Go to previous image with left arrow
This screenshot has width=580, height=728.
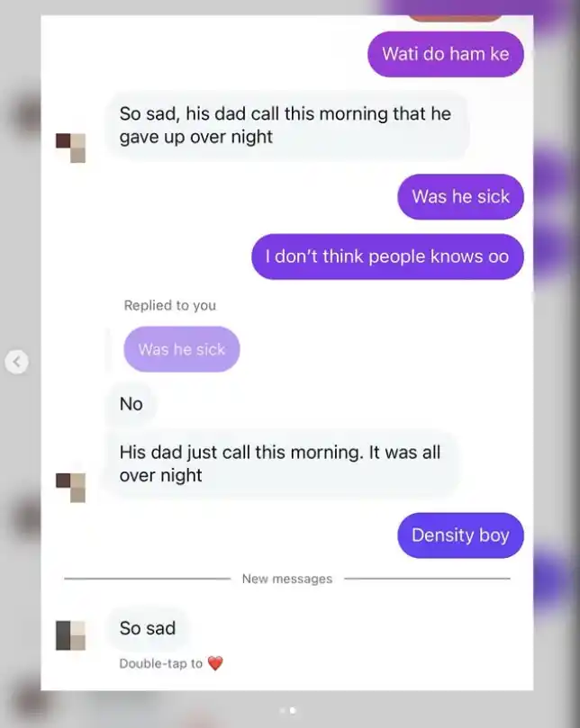point(17,362)
